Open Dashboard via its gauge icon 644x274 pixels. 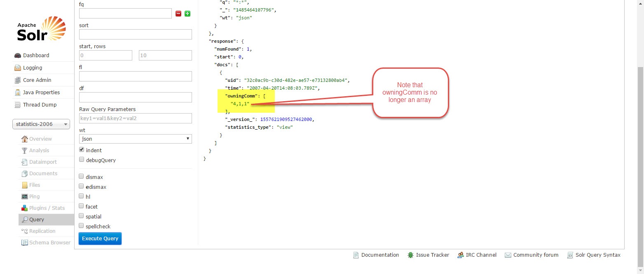click(x=17, y=56)
